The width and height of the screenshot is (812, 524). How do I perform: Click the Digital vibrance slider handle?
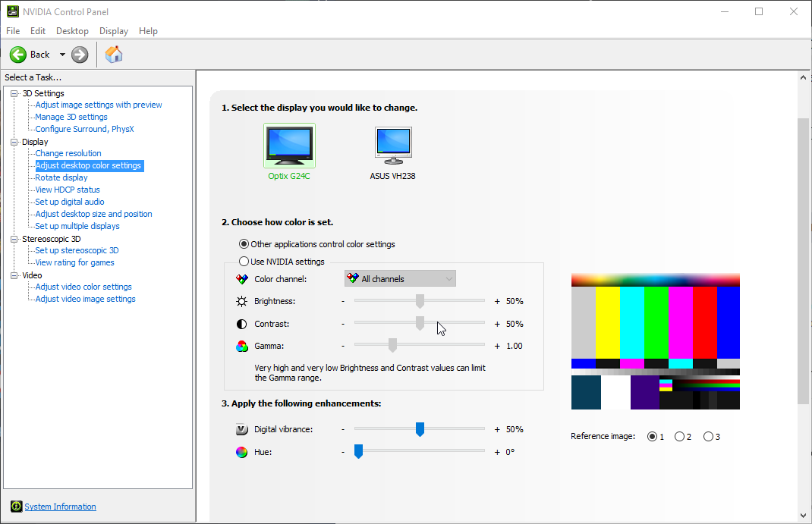[x=420, y=430]
